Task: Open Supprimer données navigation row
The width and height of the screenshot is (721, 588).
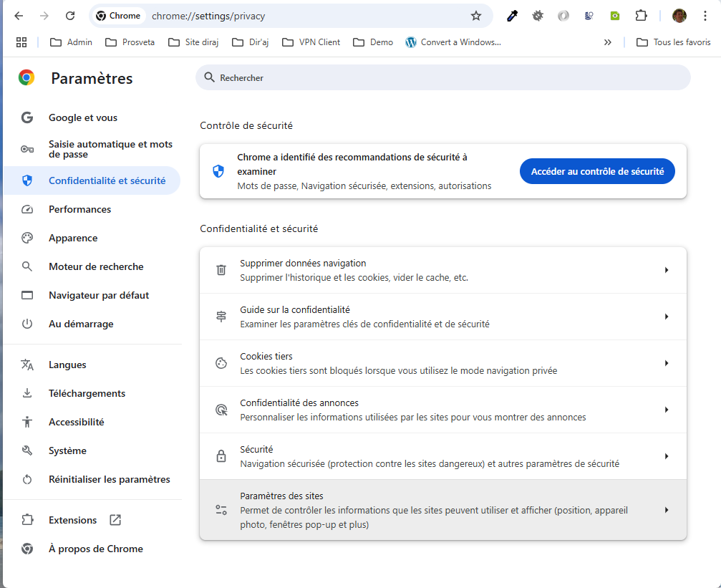Action: (442, 270)
